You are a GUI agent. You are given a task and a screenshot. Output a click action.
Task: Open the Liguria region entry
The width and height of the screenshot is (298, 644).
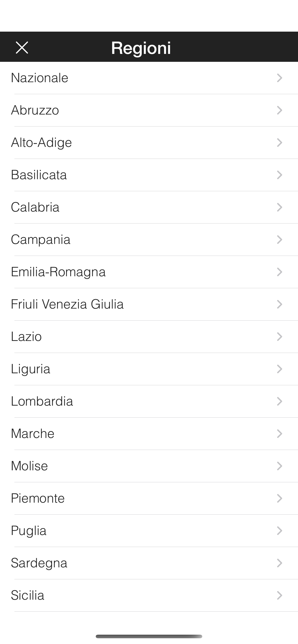(30, 369)
